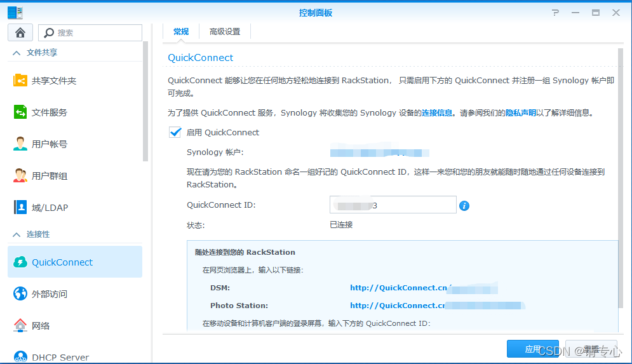Open 网络 in the sidebar
Screen dimensions: 632x364
tap(75, 325)
